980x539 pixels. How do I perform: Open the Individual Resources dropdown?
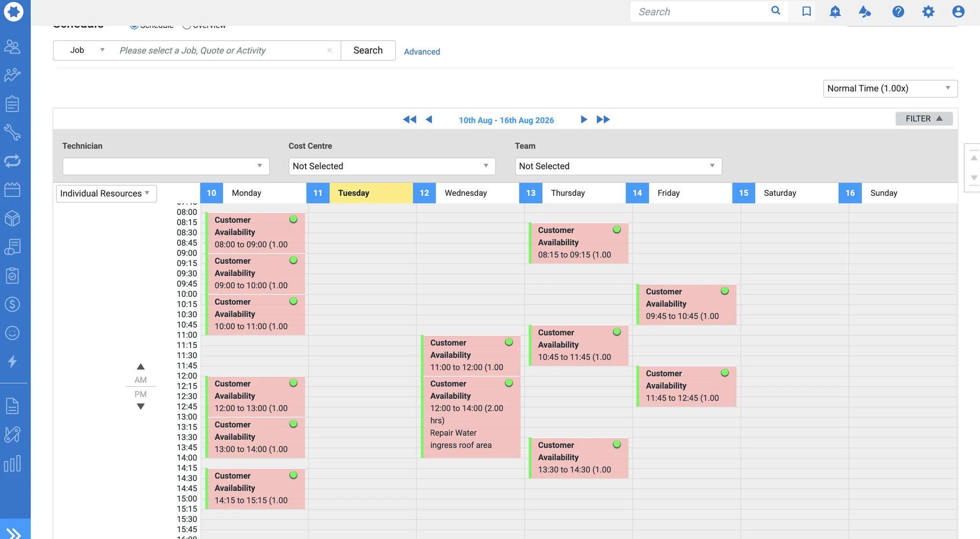tap(106, 193)
